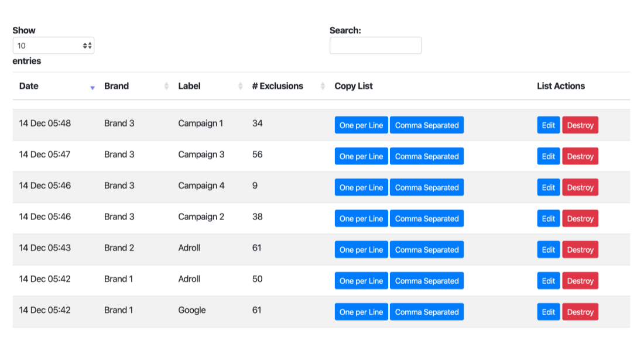This screenshot has height=351, width=644.
Task: Destroy the Campaign 2 exclusion list
Action: click(580, 218)
